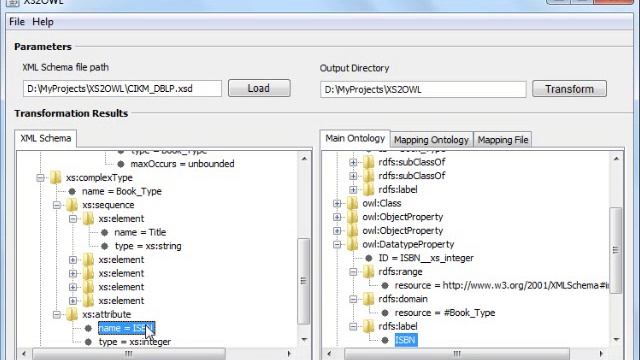Select the xs:complexType row label

[99, 178]
